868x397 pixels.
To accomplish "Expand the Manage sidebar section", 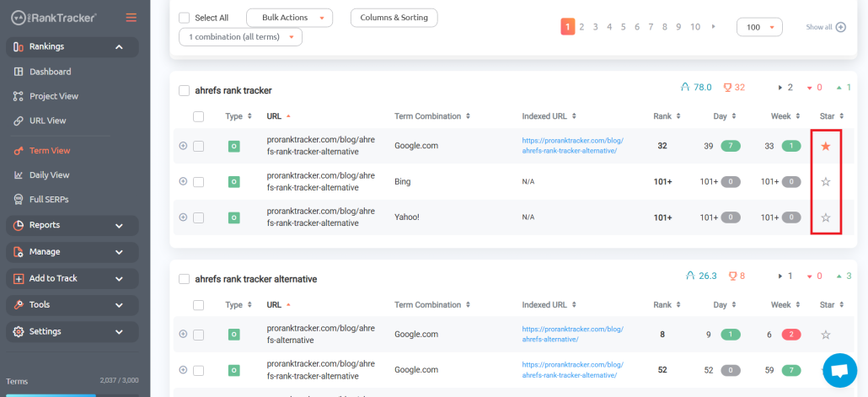I will click(72, 252).
